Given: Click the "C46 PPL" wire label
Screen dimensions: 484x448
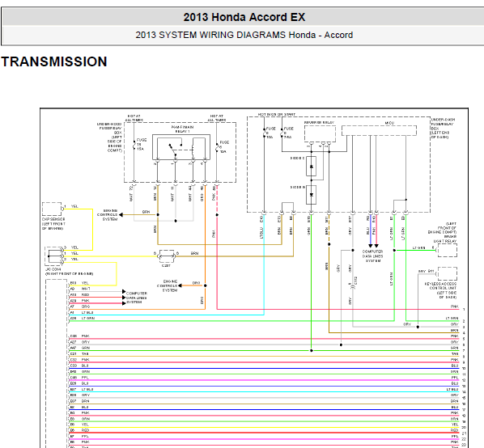Looking at the screenshot, I should point(79,378).
